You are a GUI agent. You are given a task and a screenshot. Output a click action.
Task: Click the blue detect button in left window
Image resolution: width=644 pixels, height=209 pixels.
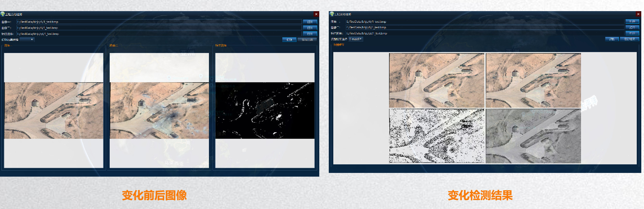pyautogui.click(x=289, y=39)
